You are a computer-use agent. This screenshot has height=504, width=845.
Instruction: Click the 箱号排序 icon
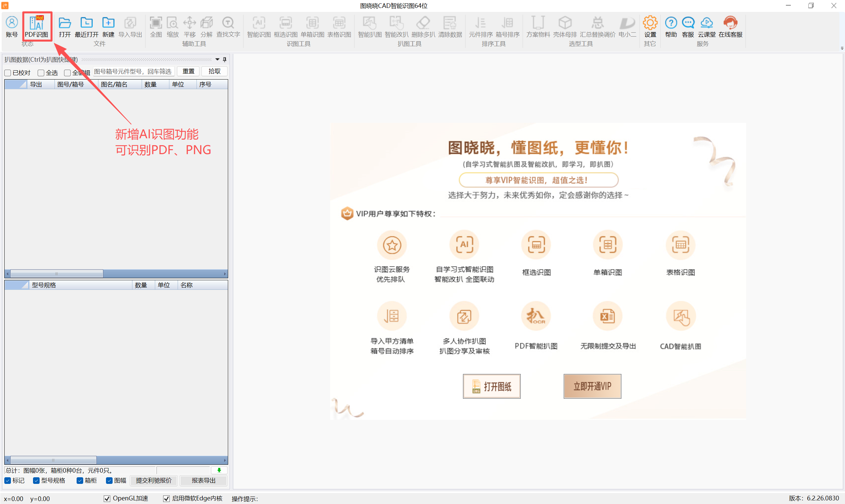[x=508, y=26]
